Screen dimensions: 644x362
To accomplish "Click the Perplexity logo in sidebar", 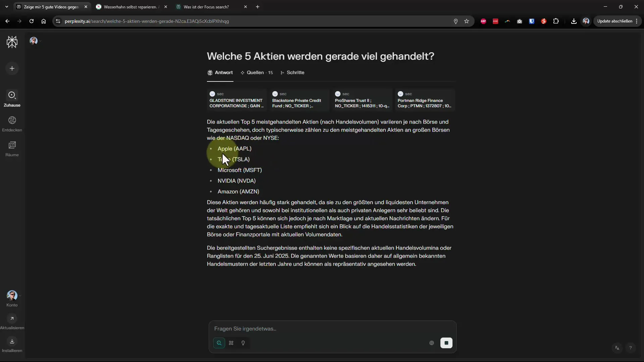I will (x=12, y=42).
